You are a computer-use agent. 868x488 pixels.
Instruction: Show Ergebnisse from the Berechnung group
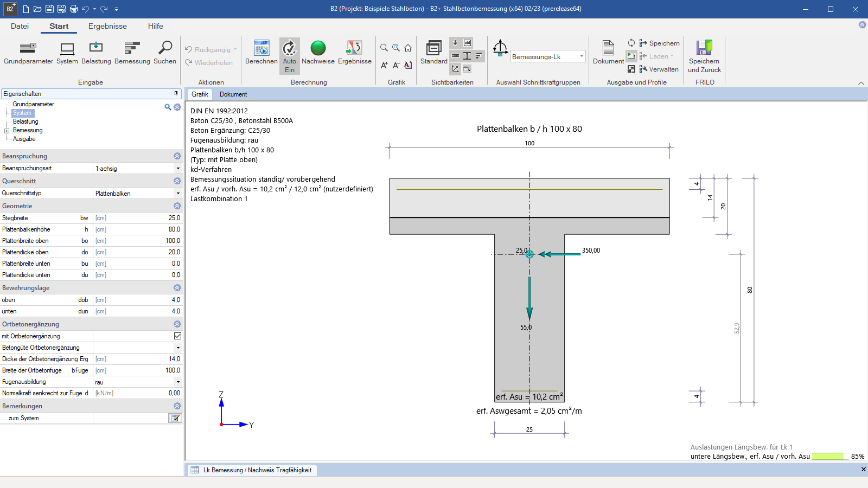coord(355,53)
